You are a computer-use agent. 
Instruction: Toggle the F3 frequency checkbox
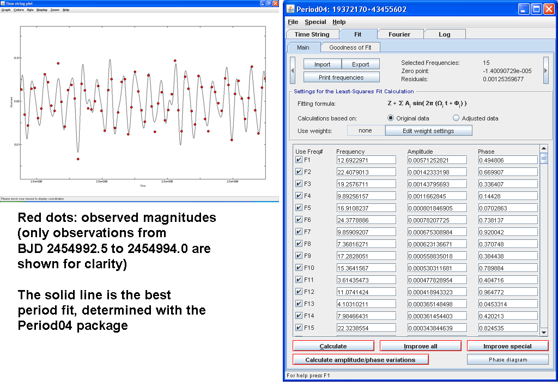pos(299,184)
